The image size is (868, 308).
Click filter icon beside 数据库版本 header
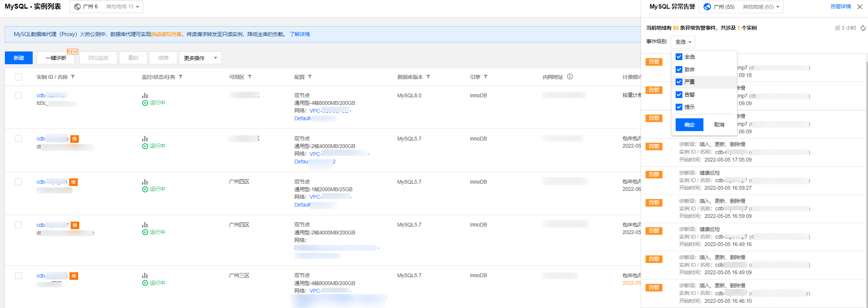(428, 77)
